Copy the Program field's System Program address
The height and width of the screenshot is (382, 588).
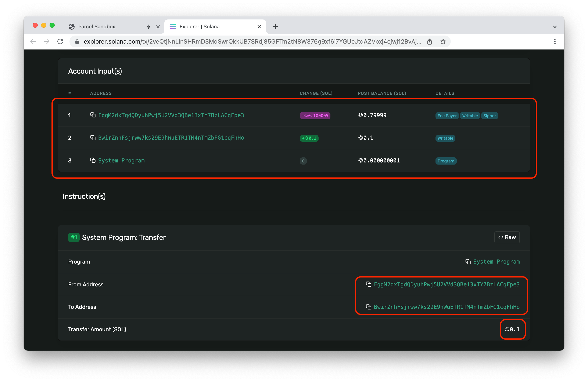pos(468,262)
